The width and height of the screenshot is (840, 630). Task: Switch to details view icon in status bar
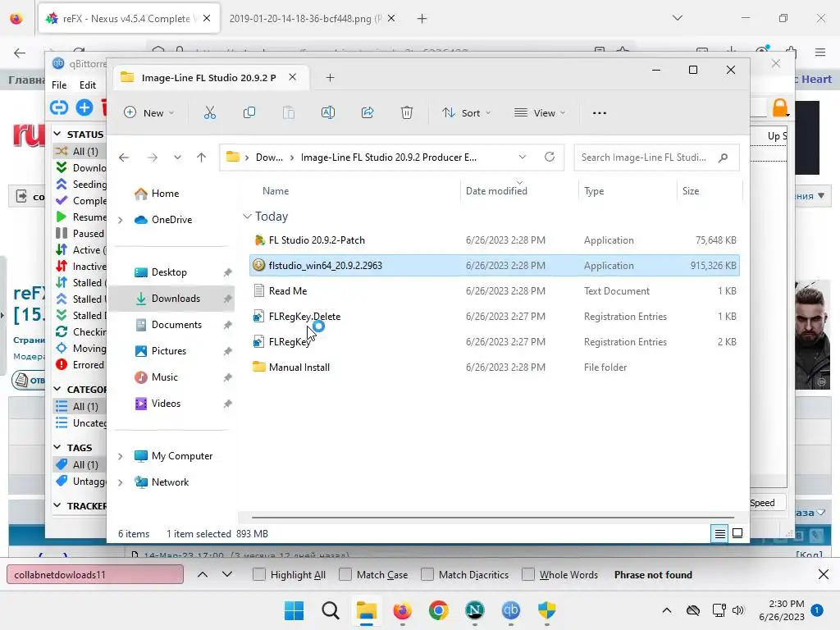coord(720,533)
